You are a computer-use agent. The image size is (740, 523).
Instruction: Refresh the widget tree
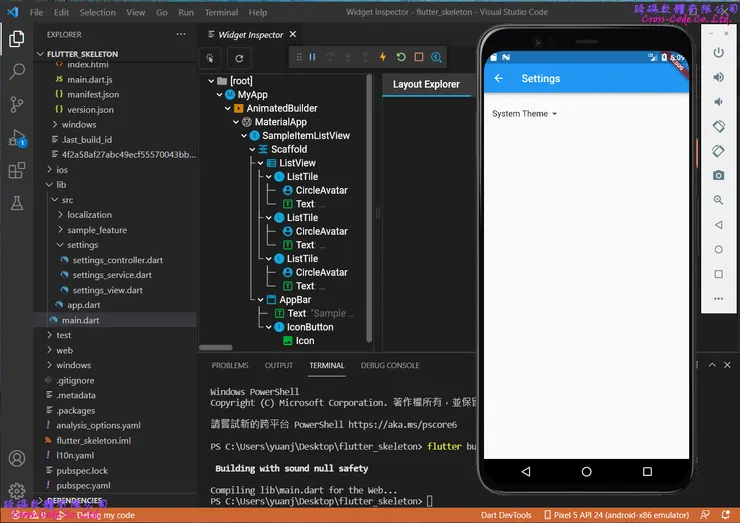239,58
